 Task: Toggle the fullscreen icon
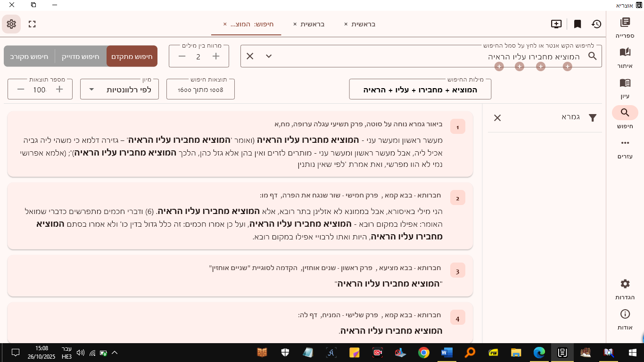pyautogui.click(x=32, y=24)
